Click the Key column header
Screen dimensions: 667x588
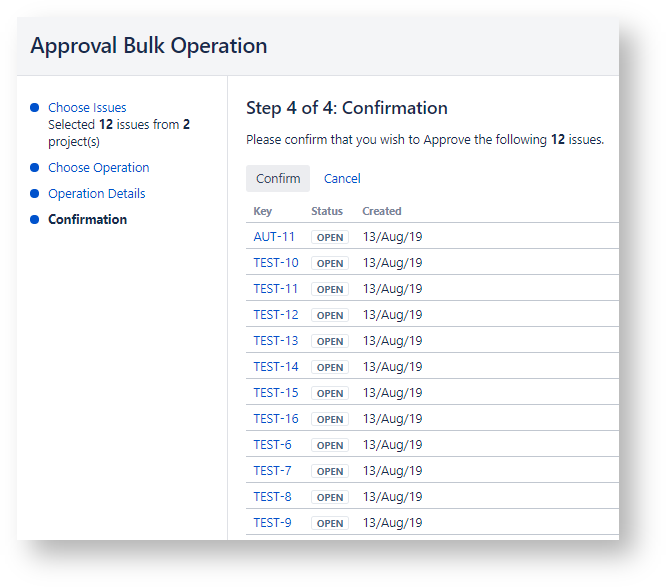click(x=263, y=212)
